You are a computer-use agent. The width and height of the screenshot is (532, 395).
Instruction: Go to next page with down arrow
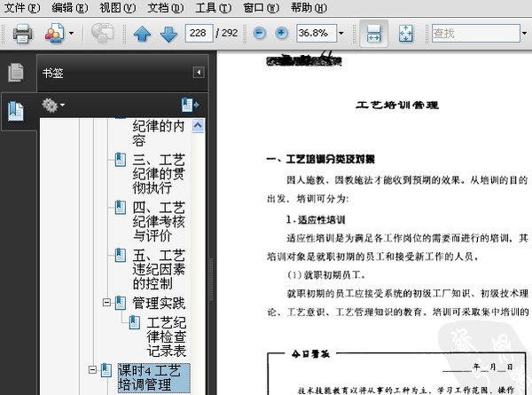168,34
